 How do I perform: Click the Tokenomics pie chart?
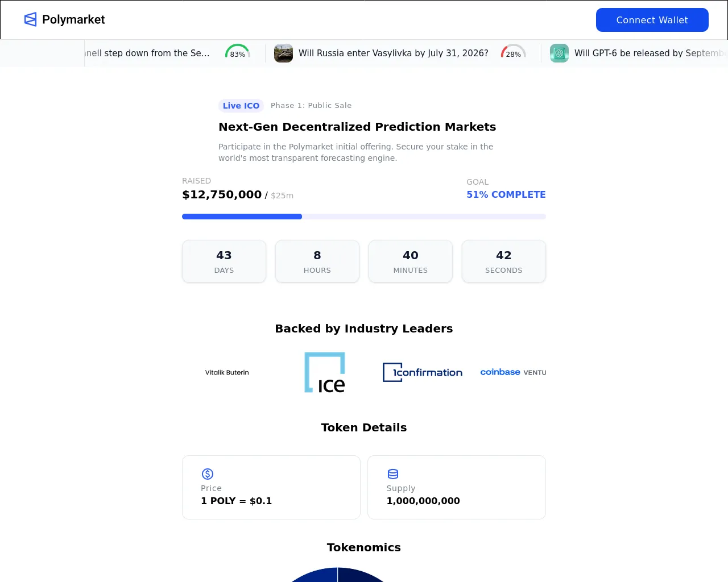coord(338,575)
